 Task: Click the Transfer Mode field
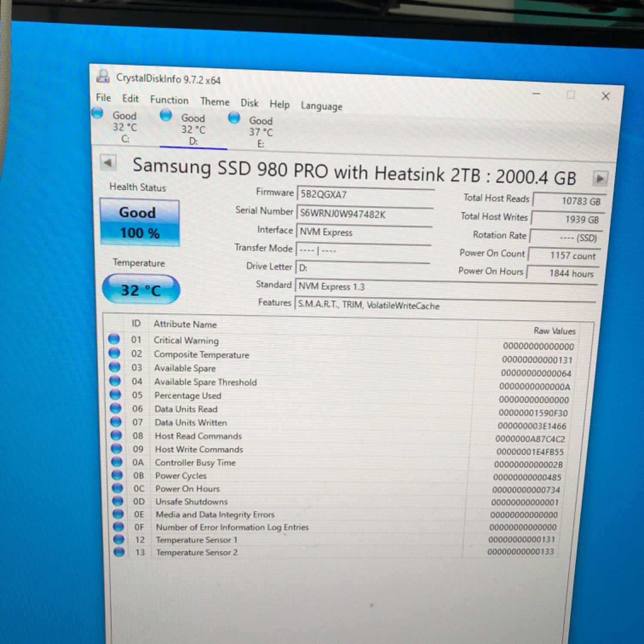point(363,250)
